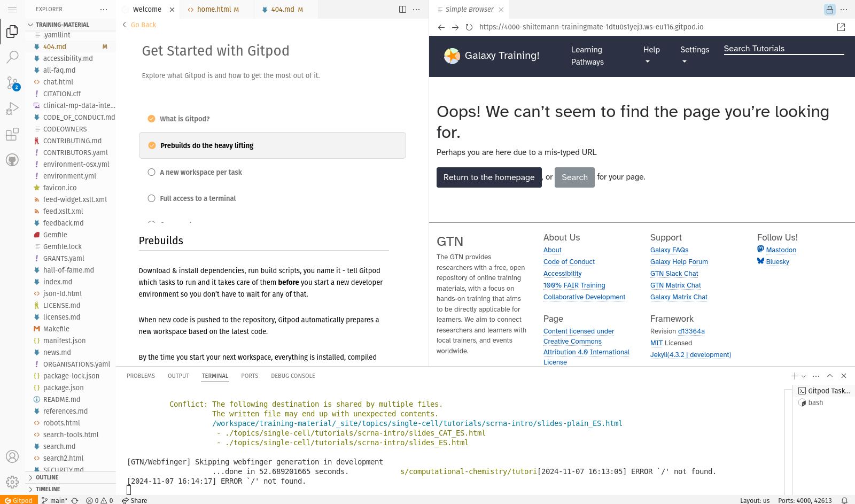Viewport: 855px width, 504px height.
Task: Open the Run and Debug view
Action: (x=12, y=108)
